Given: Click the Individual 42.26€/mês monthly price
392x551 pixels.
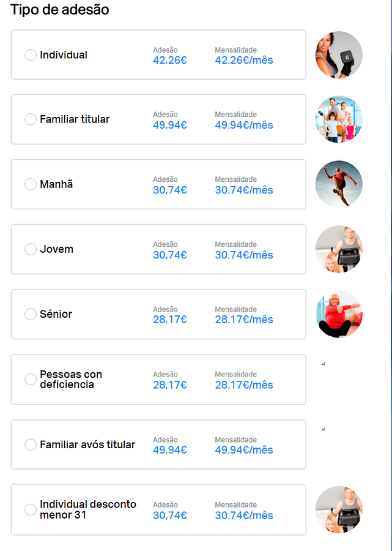Looking at the screenshot, I should point(244,60).
